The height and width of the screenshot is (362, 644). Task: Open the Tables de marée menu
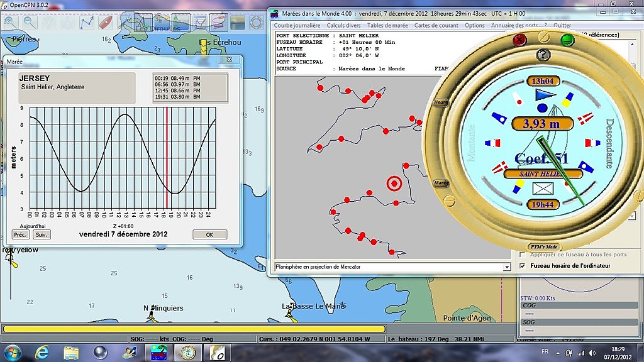pos(387,25)
